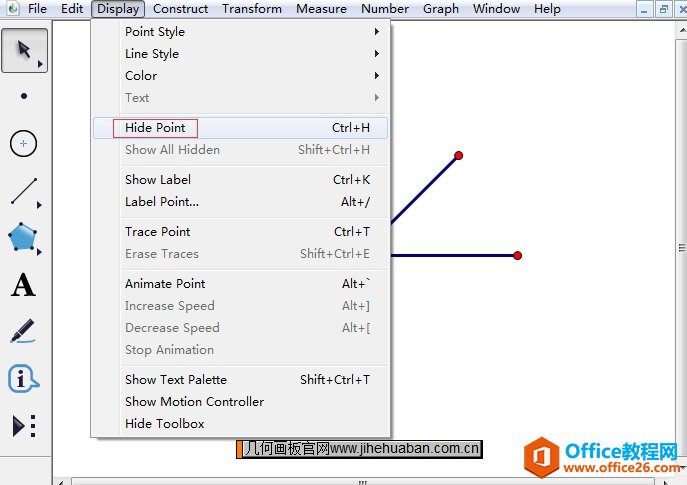Choose Show Motion Controller entry
This screenshot has width=687, height=485.
coord(241,401)
